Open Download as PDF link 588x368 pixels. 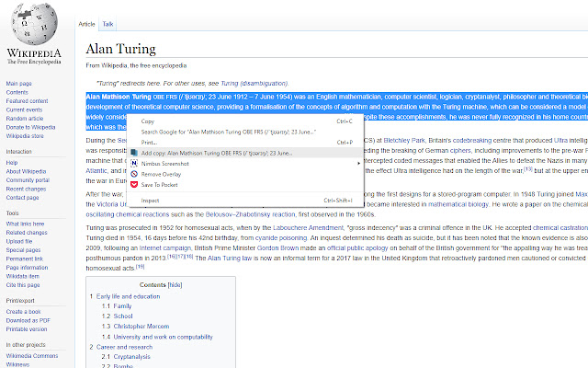pos(28,319)
